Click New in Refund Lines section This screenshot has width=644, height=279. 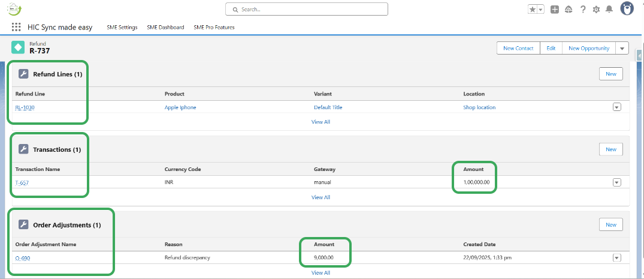610,74
